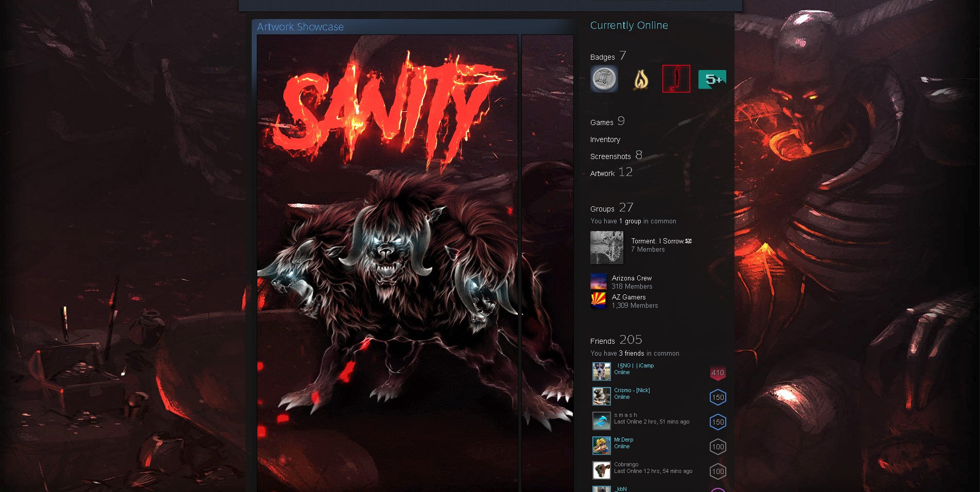Click the level 410 badge
The height and width of the screenshot is (492, 980).
[718, 373]
